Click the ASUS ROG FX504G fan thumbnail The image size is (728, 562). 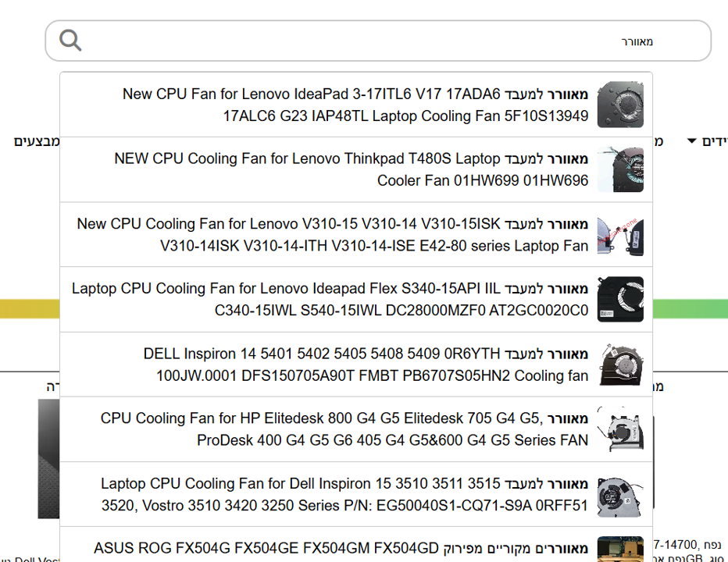coord(620,549)
